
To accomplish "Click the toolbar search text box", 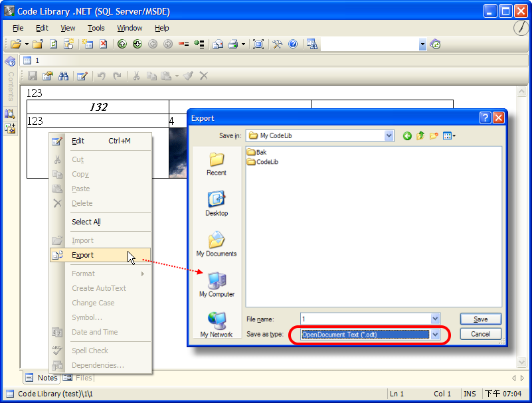I will (x=369, y=44).
